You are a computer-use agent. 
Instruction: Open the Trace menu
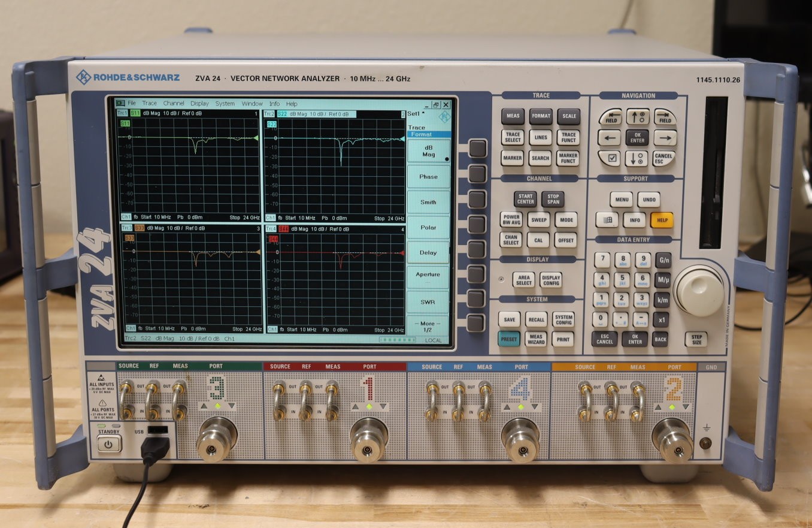click(x=149, y=103)
